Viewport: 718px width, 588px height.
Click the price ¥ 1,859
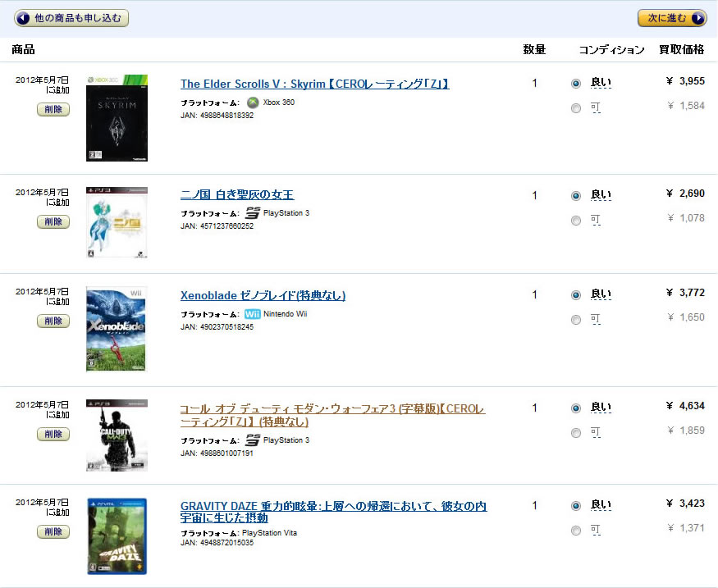coord(686,430)
